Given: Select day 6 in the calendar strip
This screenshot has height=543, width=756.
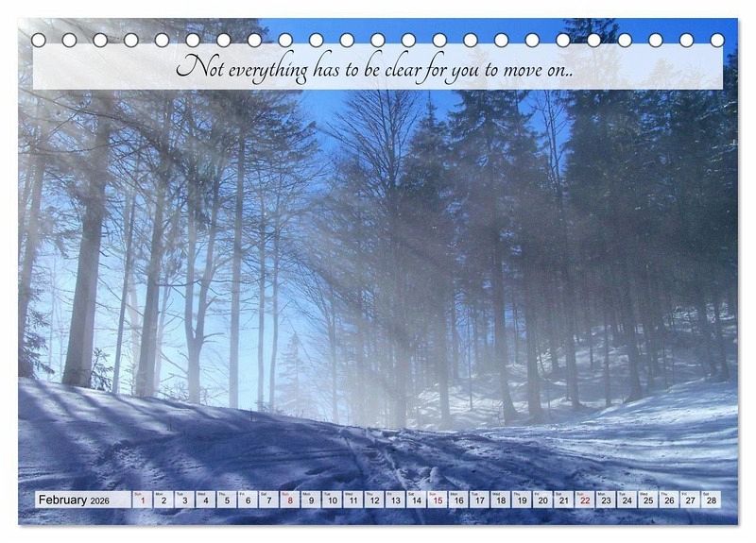Looking at the screenshot, I should point(248,500).
